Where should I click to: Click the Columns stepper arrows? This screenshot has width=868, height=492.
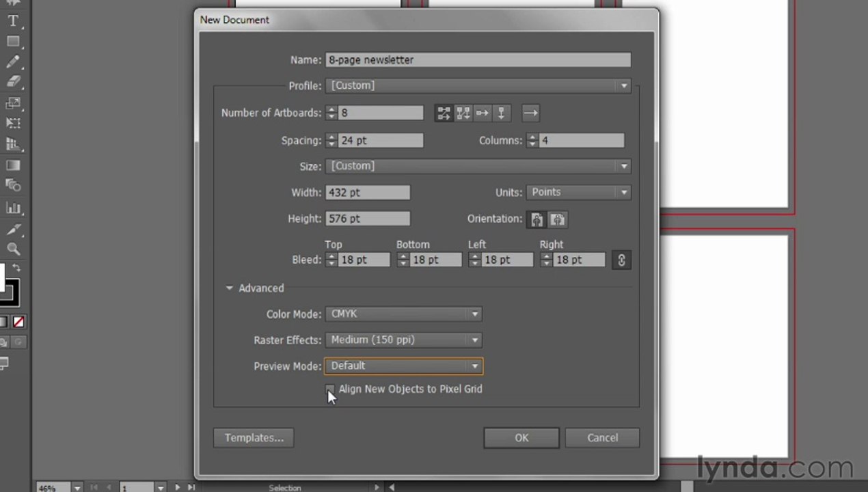tap(532, 141)
